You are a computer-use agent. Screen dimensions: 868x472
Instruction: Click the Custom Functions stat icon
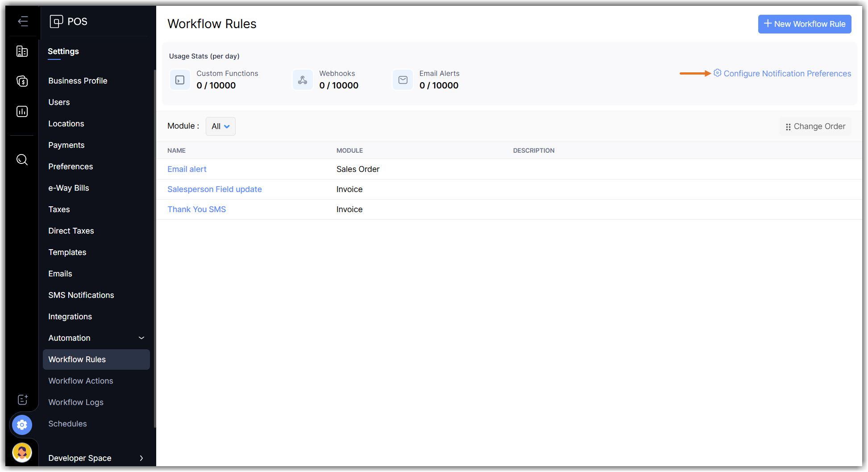[x=180, y=80]
